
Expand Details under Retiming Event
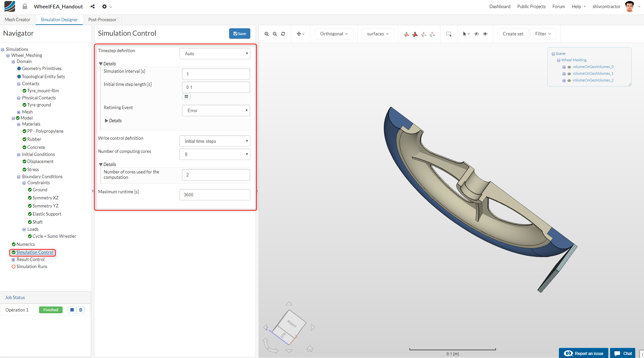click(113, 121)
